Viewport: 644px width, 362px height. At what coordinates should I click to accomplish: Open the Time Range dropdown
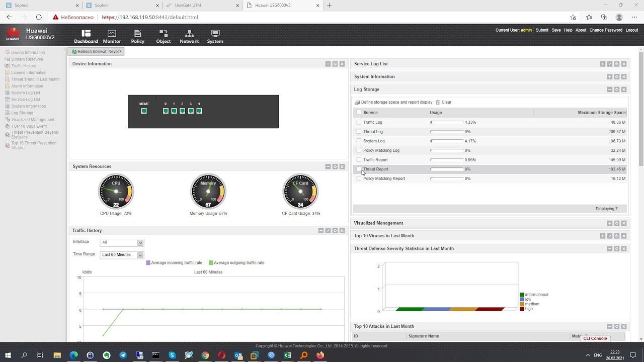pyautogui.click(x=122, y=255)
